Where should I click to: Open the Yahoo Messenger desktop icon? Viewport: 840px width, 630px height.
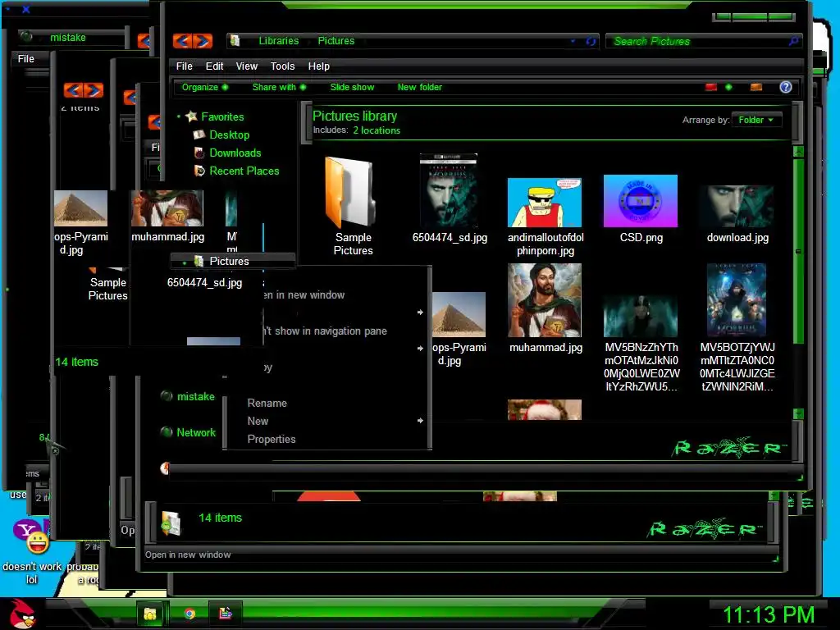[x=32, y=536]
